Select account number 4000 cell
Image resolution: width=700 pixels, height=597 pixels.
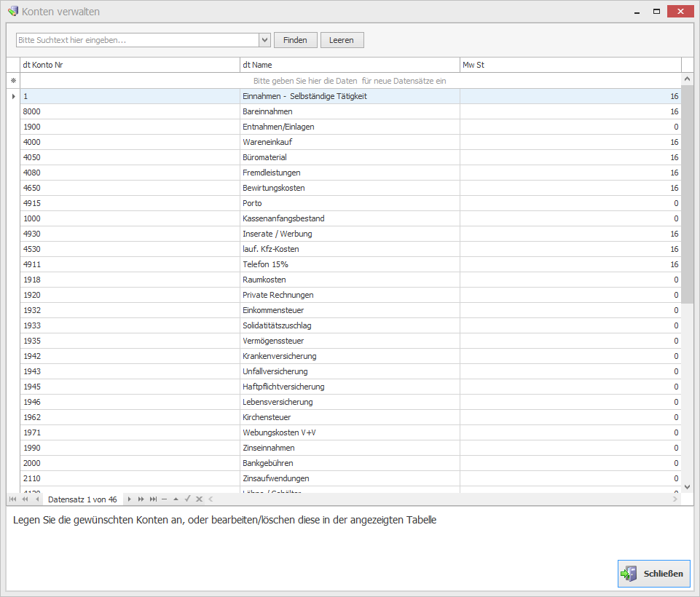[x=130, y=142]
